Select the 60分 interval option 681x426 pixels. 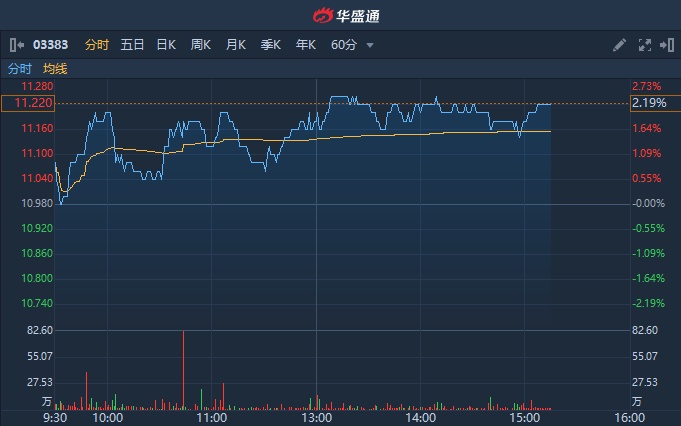point(344,45)
